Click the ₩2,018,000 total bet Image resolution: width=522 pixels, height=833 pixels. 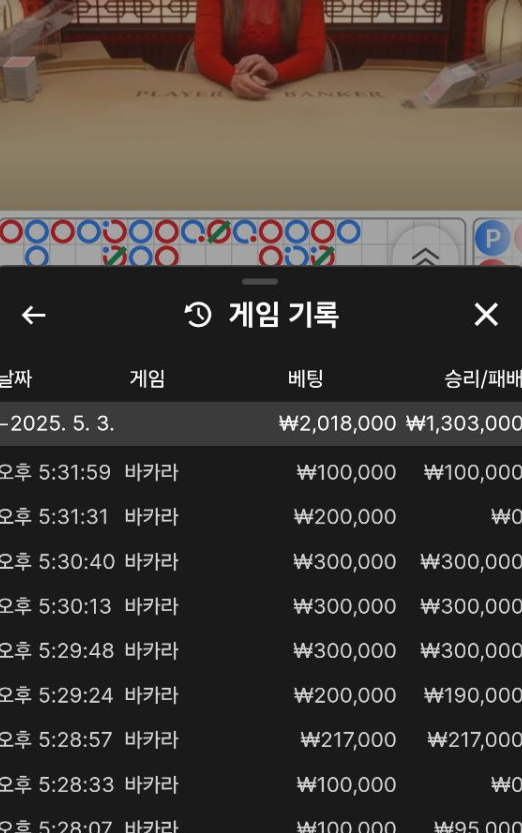point(337,423)
